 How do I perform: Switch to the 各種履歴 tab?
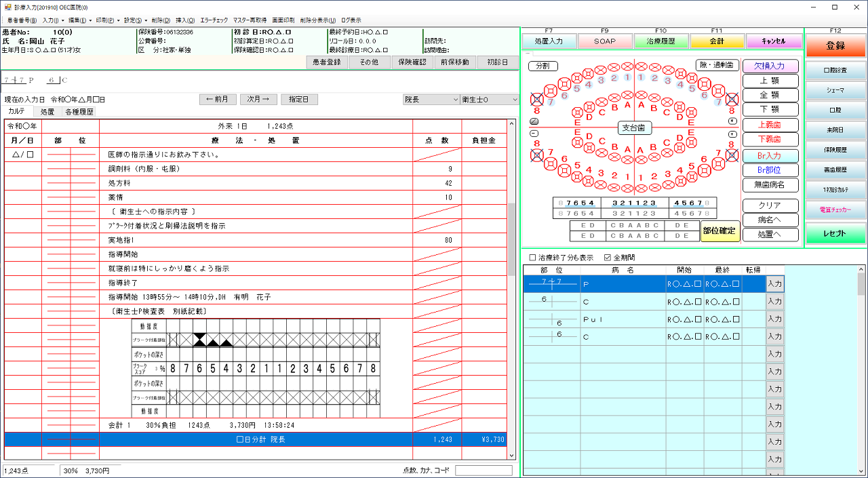click(79, 112)
